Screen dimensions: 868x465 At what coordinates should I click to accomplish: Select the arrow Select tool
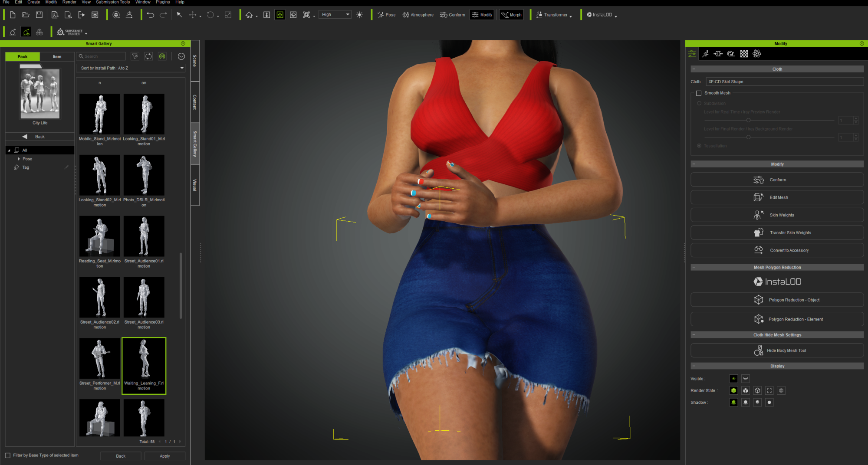tap(179, 15)
